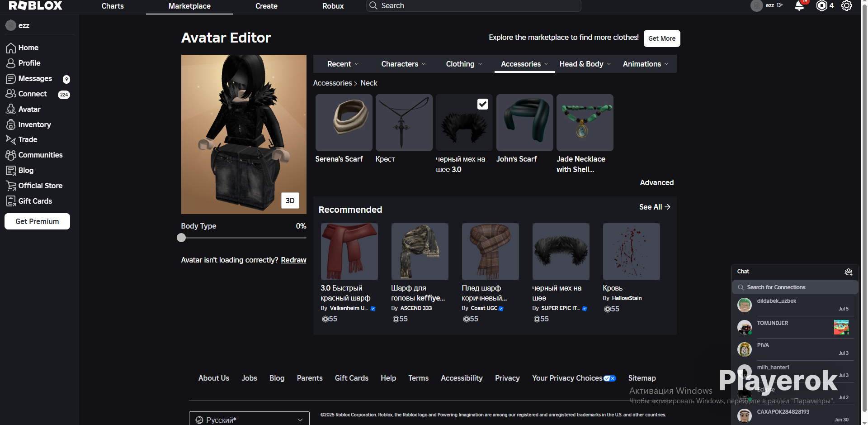This screenshot has width=868, height=425.
Task: Click the ezz avatar in top bar
Action: pyautogui.click(x=756, y=6)
